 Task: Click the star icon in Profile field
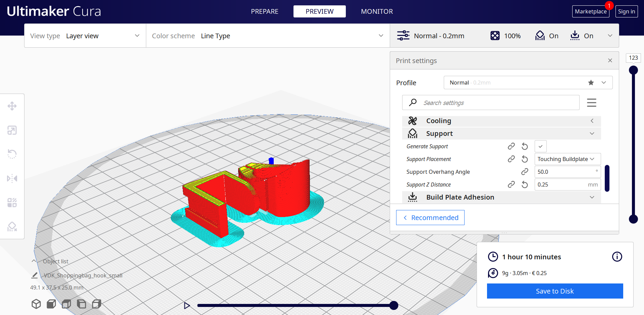[591, 83]
